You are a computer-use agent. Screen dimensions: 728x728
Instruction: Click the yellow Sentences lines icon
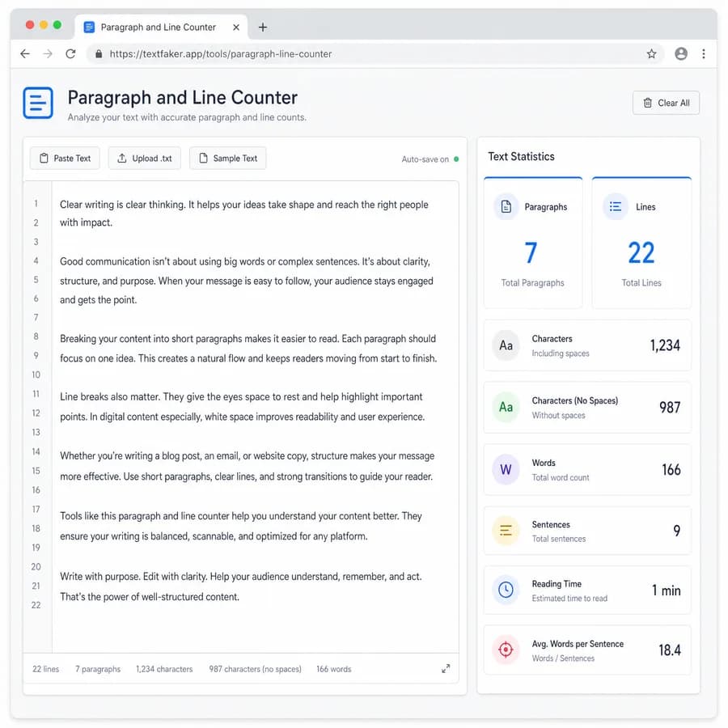[x=506, y=530]
